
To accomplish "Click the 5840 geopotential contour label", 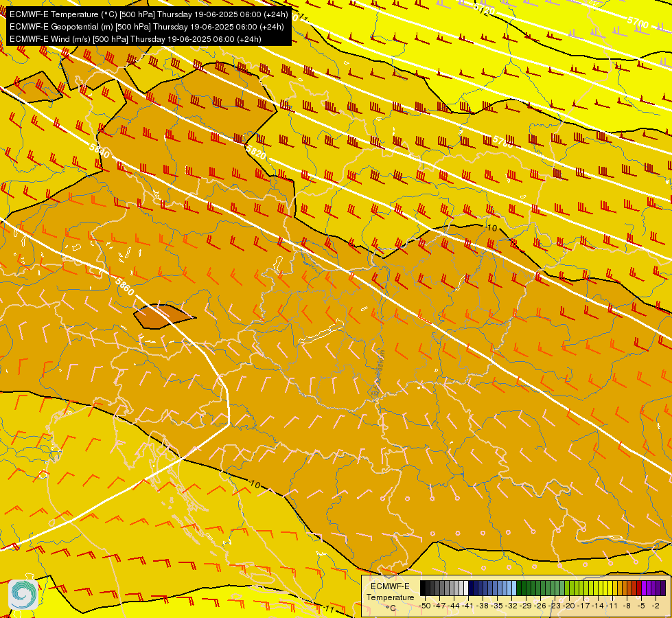I will point(100,150).
